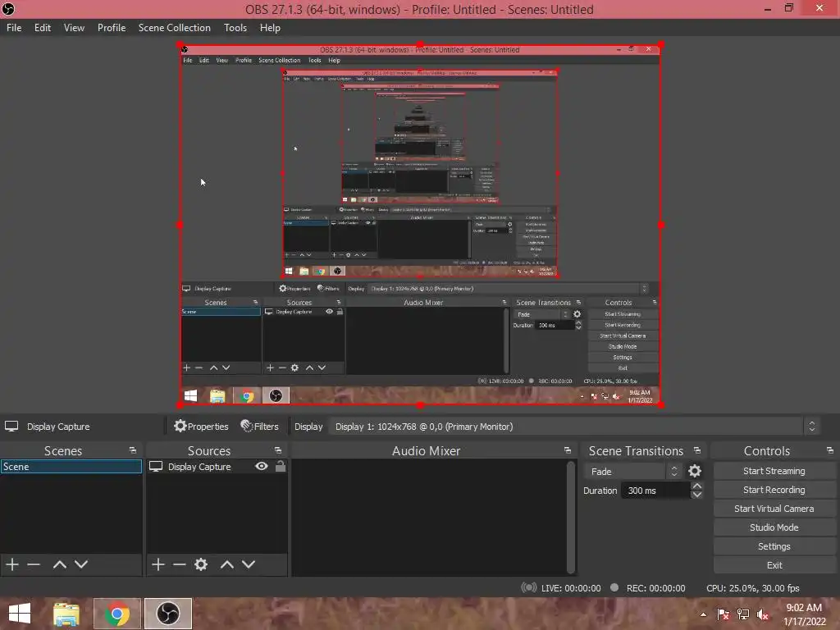The width and height of the screenshot is (840, 630).
Task: Open the Edit menu
Action: (43, 28)
